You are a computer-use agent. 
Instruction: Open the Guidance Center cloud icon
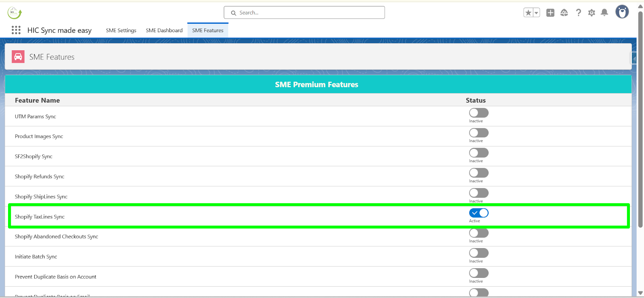[x=564, y=13]
